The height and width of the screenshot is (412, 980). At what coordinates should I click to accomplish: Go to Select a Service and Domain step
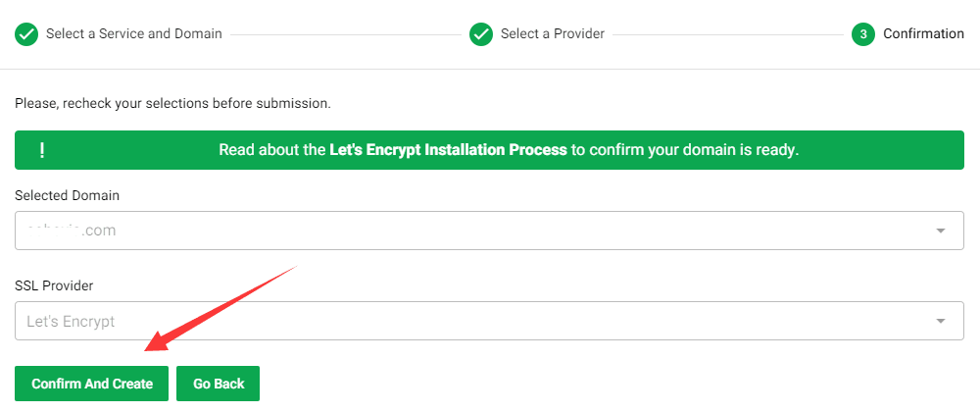133,34
